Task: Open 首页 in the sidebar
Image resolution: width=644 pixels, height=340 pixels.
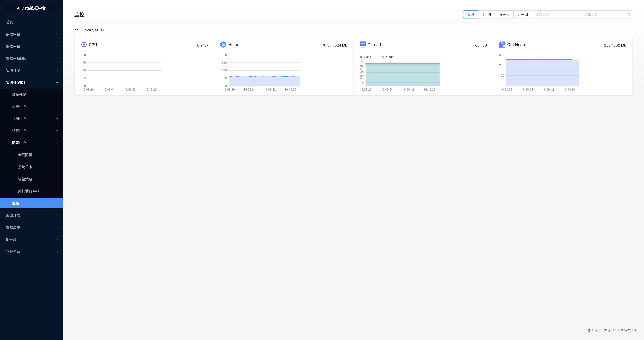Action: pos(9,22)
